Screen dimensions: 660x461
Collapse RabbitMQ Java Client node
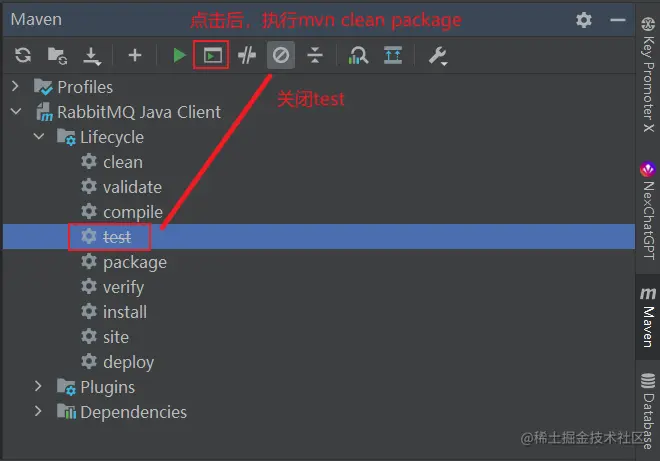16,112
